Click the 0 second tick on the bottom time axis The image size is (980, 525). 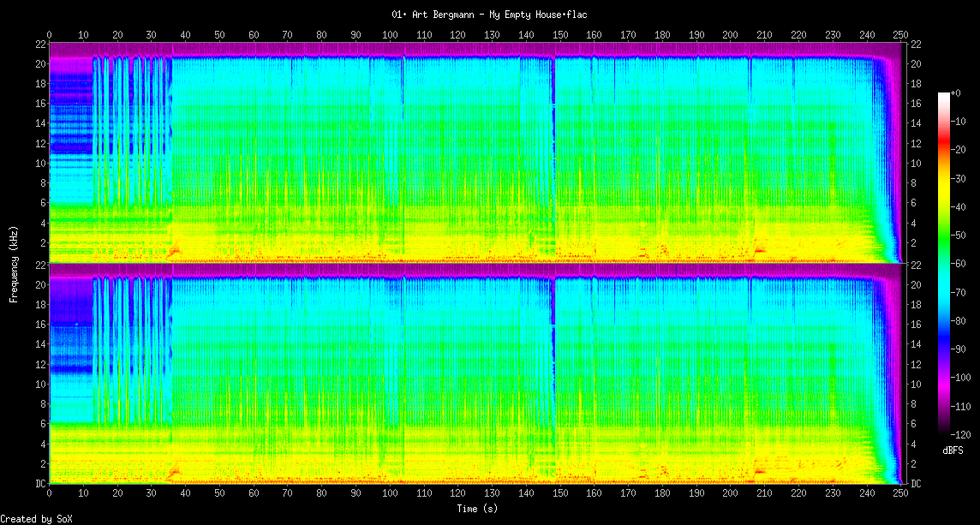[50, 494]
